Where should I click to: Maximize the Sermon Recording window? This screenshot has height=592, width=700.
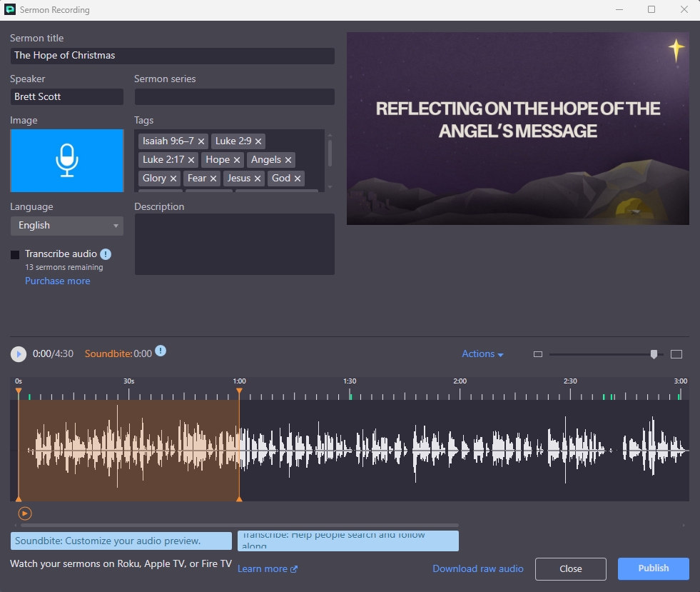pyautogui.click(x=651, y=9)
